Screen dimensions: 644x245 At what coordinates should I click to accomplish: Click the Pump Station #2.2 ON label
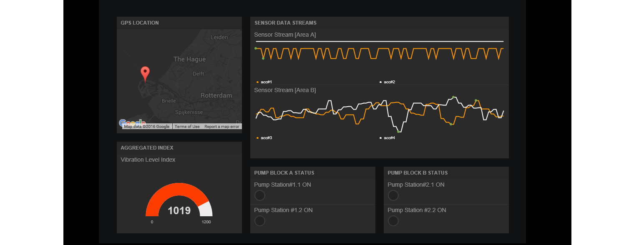(417, 210)
